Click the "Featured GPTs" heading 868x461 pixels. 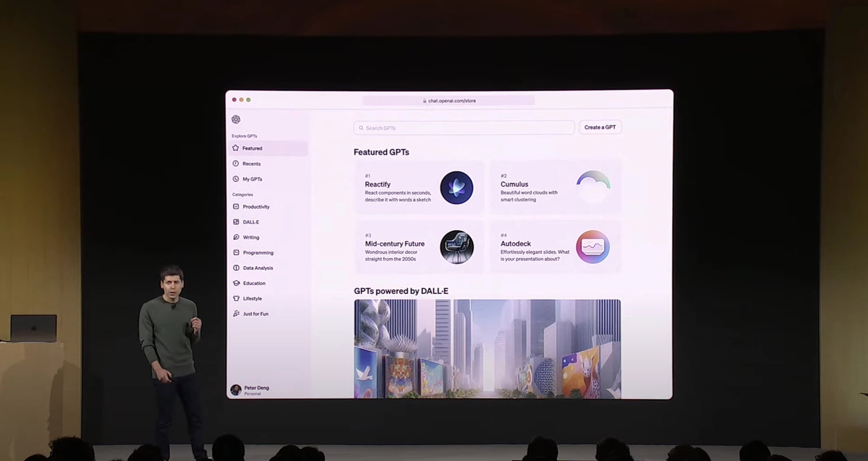(381, 152)
